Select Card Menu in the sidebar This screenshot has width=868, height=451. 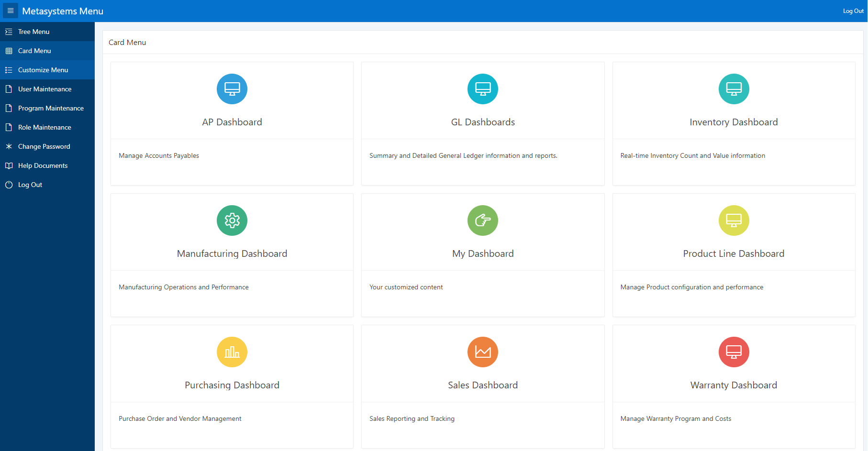tap(47, 51)
